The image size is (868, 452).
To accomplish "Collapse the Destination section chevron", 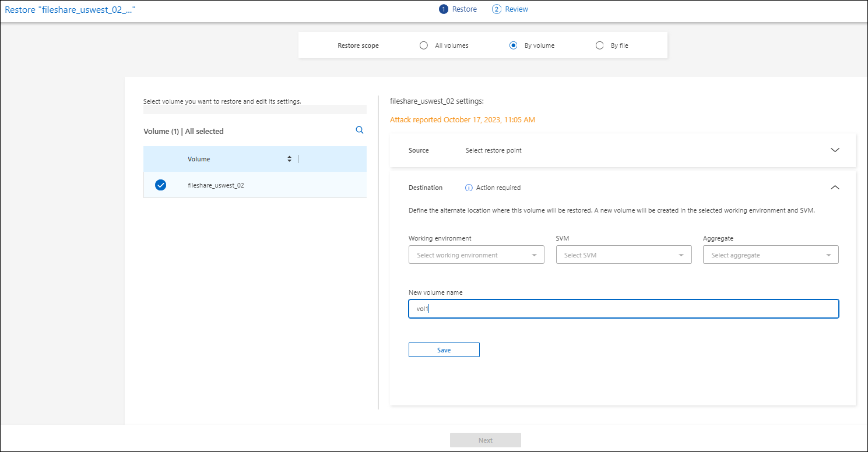I will click(x=835, y=188).
